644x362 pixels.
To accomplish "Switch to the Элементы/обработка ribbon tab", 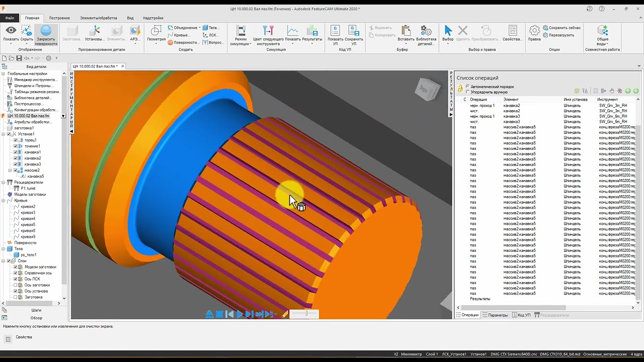I will (98, 18).
